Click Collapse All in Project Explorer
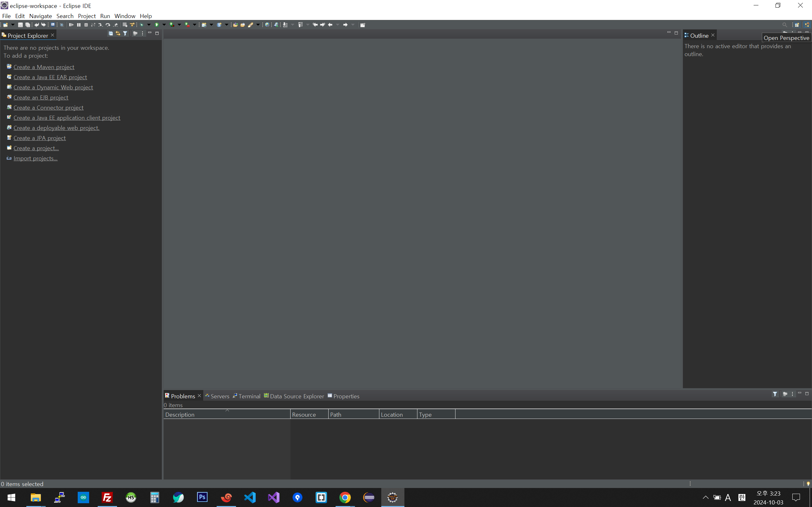This screenshot has width=812, height=507. pos(111,34)
